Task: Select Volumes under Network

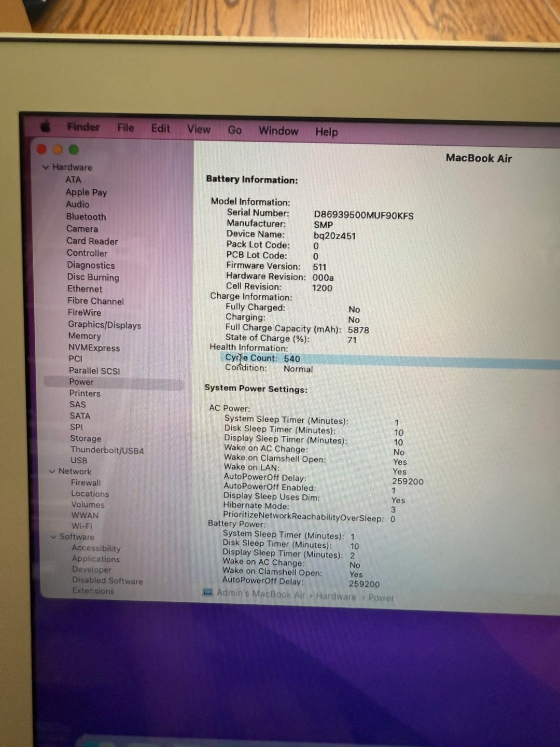Action: click(88, 504)
